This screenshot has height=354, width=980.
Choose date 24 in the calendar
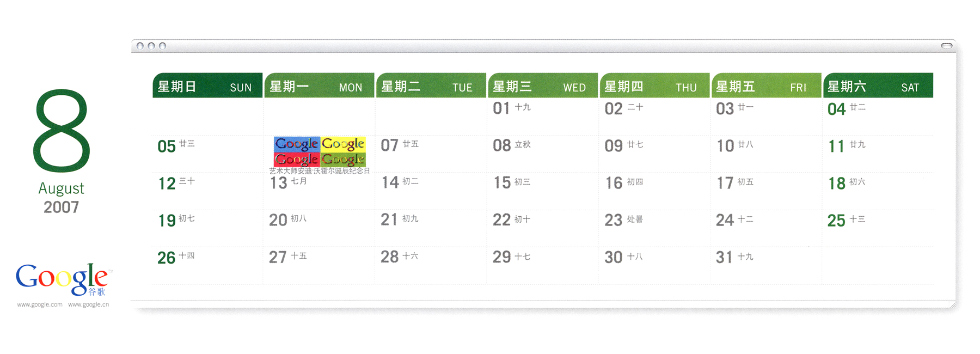(725, 220)
